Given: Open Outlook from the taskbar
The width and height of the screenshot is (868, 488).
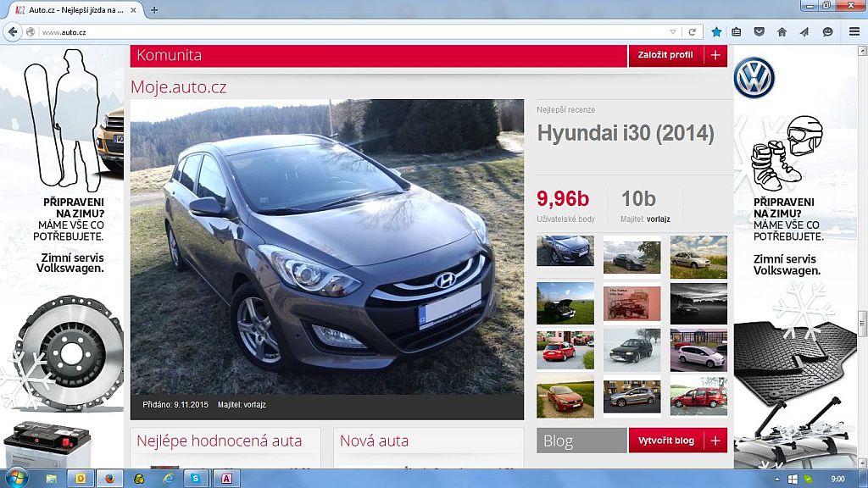Looking at the screenshot, I should [81, 479].
